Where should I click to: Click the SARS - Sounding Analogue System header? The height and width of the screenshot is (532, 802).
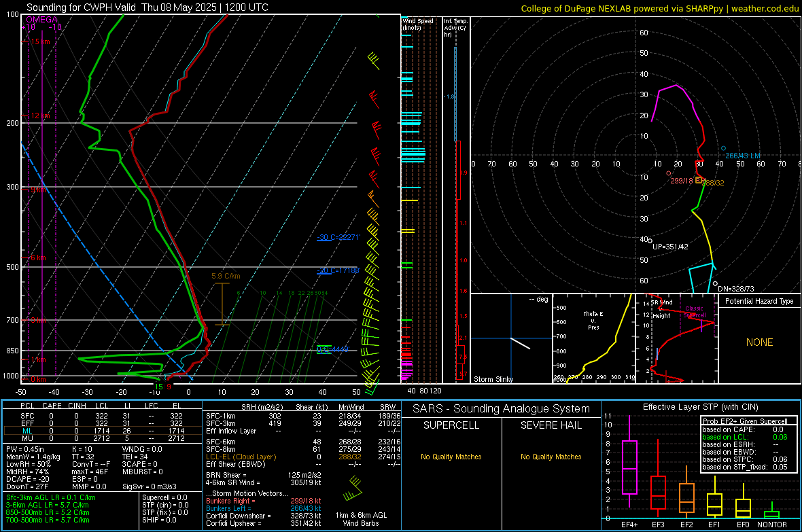[502, 409]
